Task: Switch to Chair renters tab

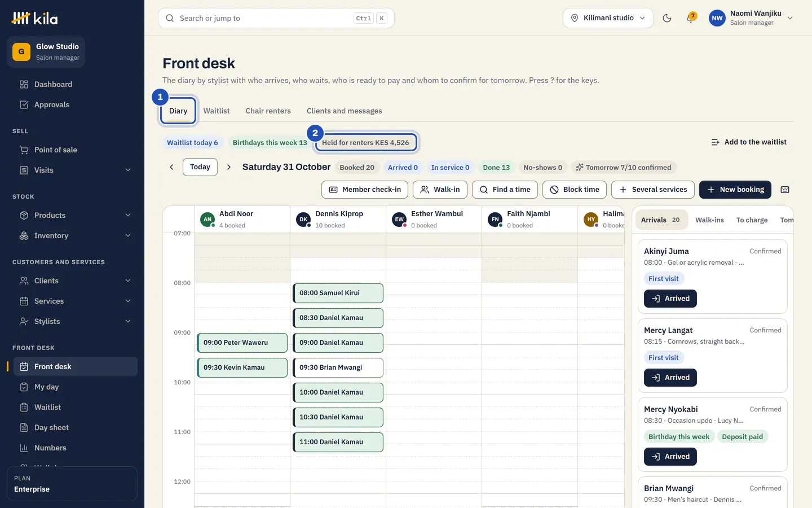Action: point(268,111)
